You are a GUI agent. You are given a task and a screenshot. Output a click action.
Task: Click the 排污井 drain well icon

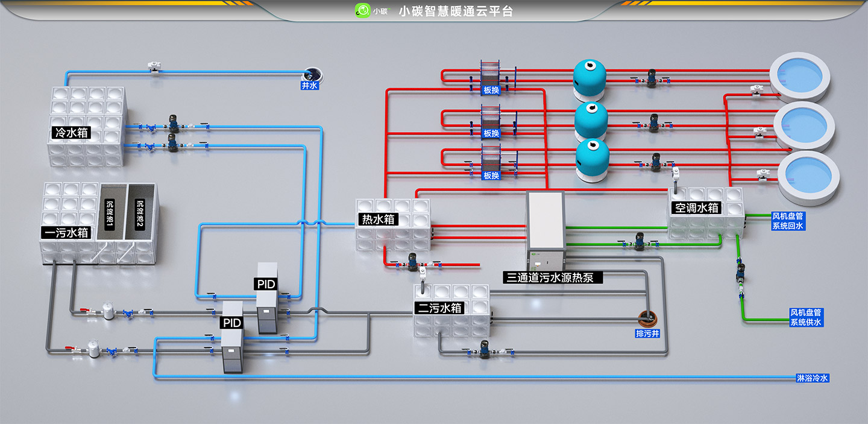click(649, 317)
